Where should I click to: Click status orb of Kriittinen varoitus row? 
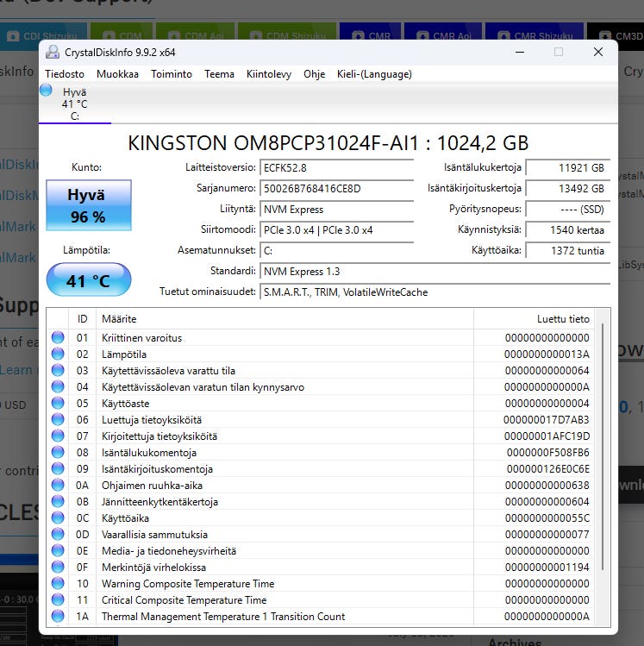click(x=58, y=337)
